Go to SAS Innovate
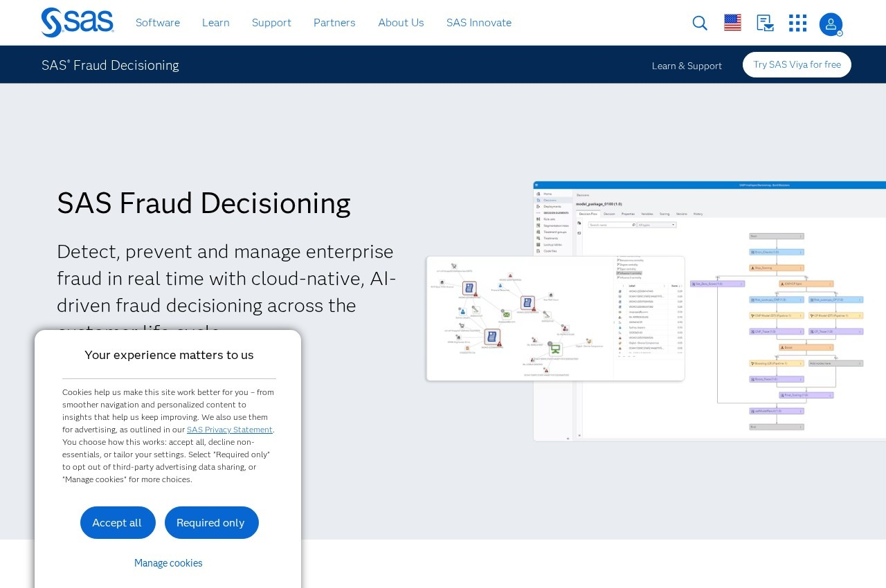The height and width of the screenshot is (588, 886). point(479,22)
